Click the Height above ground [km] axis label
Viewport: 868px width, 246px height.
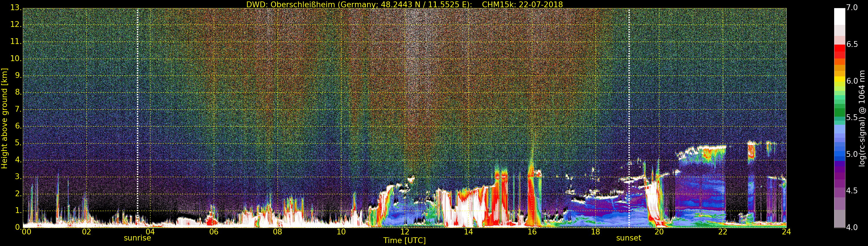click(x=4, y=118)
